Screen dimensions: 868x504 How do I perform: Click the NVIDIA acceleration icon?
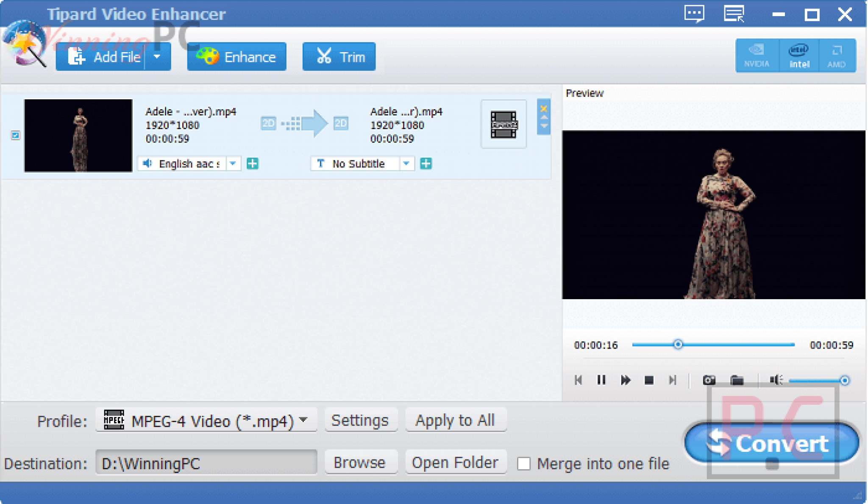coord(757,55)
